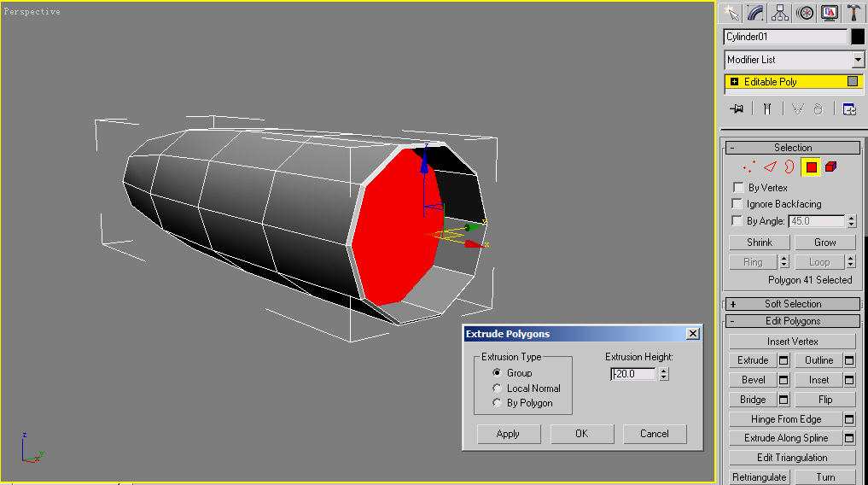Enable the By Vertex checkbox

tap(738, 188)
